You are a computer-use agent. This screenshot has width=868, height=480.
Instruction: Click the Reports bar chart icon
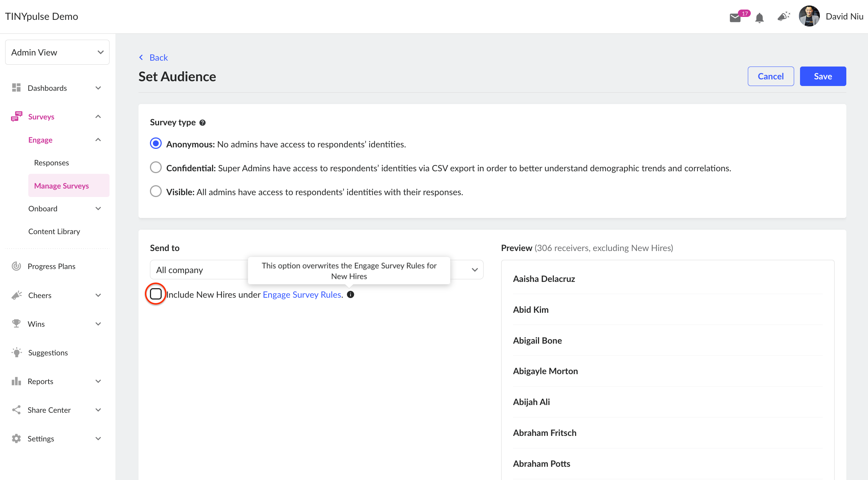tap(16, 381)
